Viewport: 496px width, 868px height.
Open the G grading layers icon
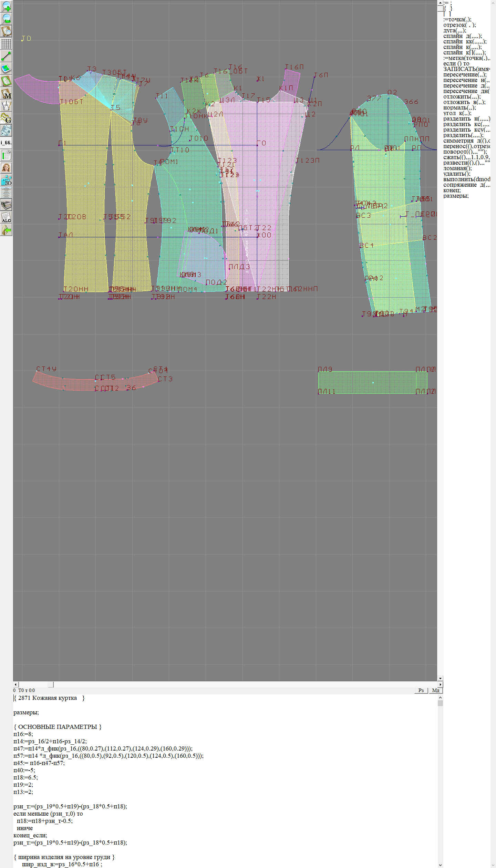click(x=7, y=118)
